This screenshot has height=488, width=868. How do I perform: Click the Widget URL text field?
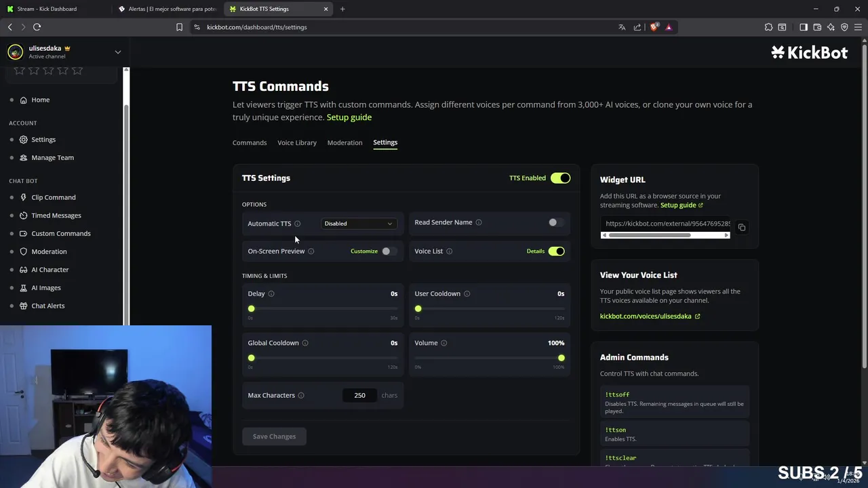(x=665, y=224)
